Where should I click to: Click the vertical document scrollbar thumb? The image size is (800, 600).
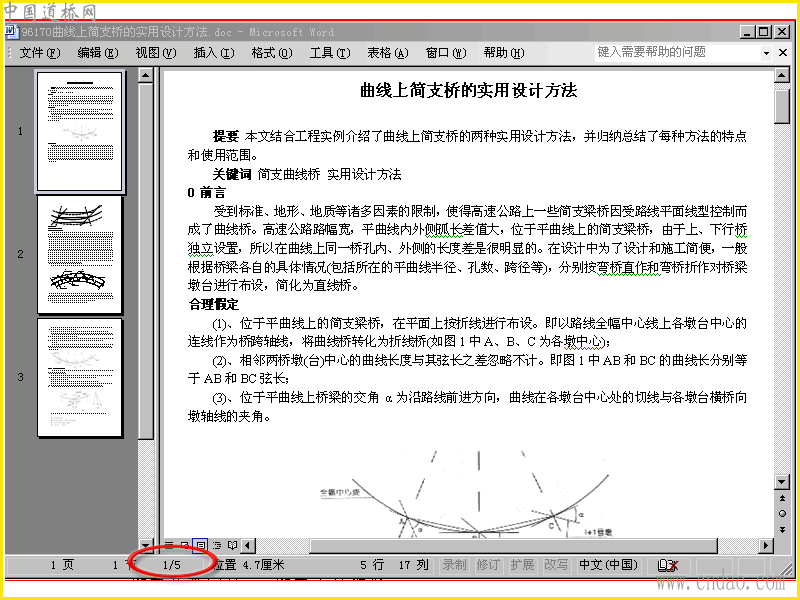coord(782,106)
